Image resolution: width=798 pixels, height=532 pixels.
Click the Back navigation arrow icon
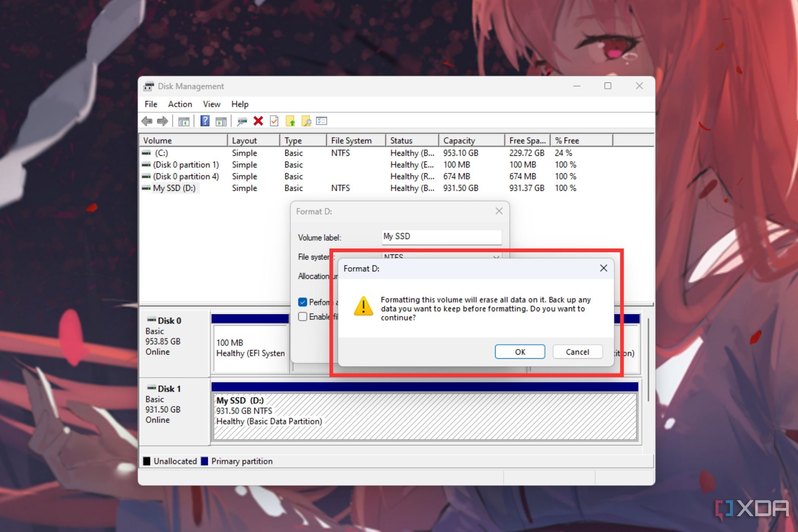tap(147, 121)
